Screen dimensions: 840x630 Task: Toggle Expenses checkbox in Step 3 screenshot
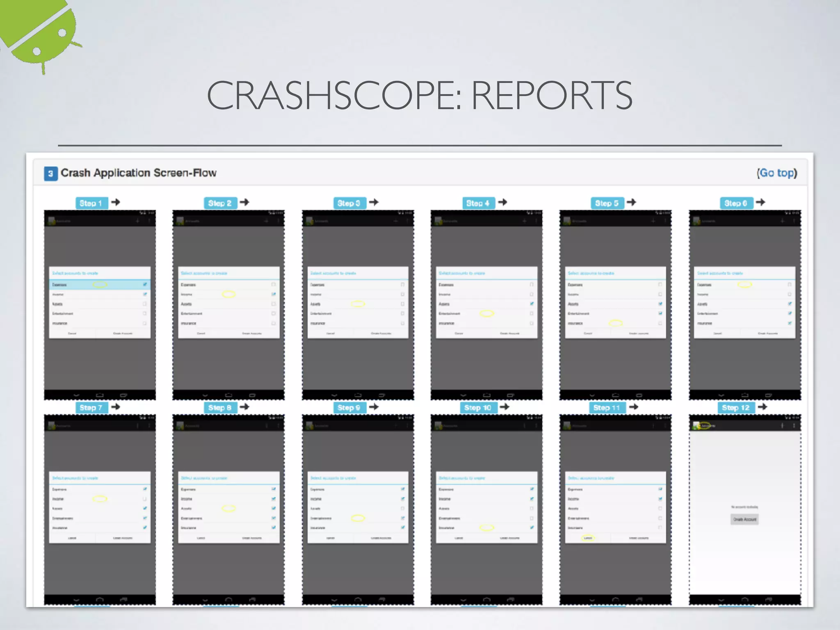coord(403,284)
